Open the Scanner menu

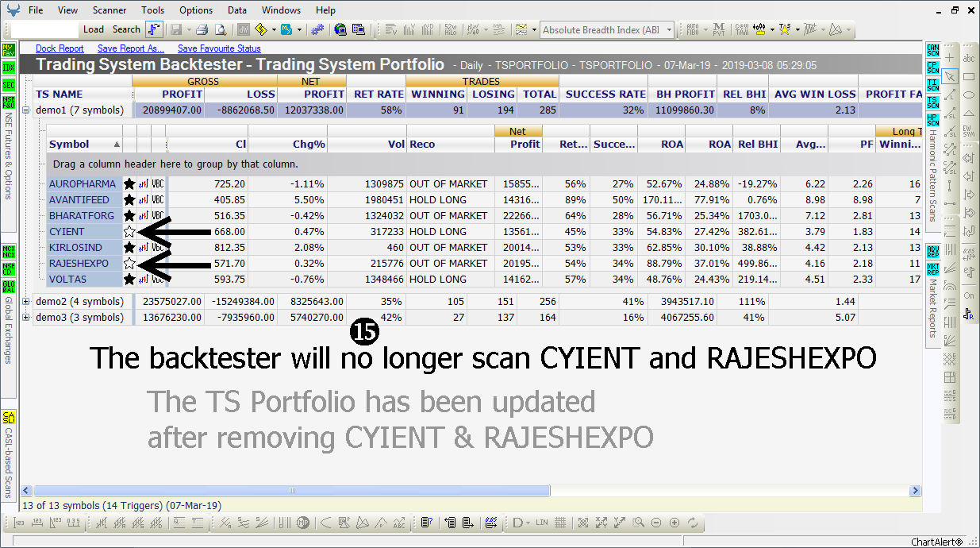tap(109, 10)
